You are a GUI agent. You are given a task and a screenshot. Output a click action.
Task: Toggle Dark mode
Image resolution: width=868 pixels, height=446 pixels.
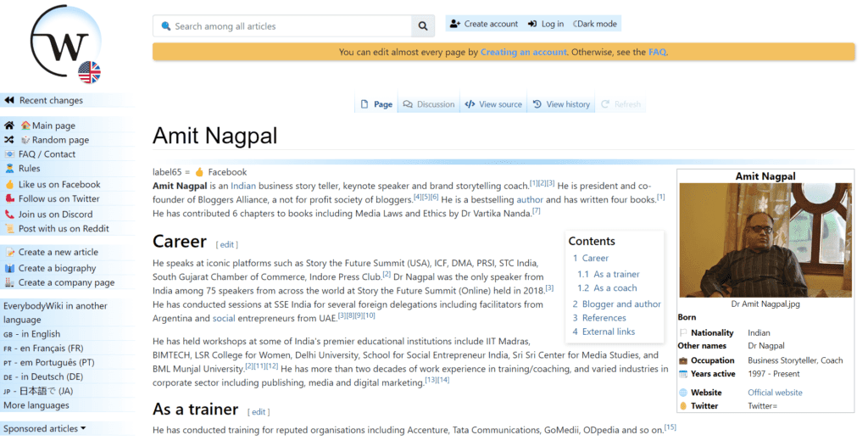[595, 24]
